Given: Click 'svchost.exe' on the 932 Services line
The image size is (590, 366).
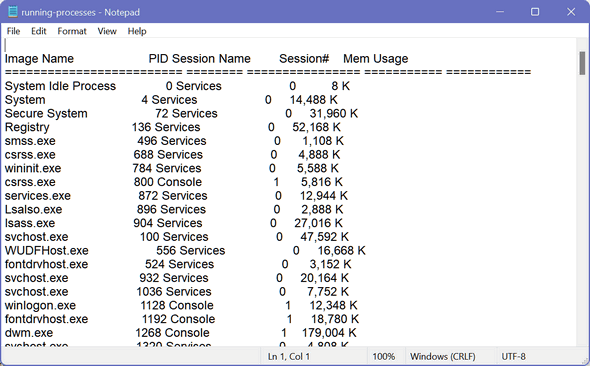Looking at the screenshot, I should [x=36, y=278].
